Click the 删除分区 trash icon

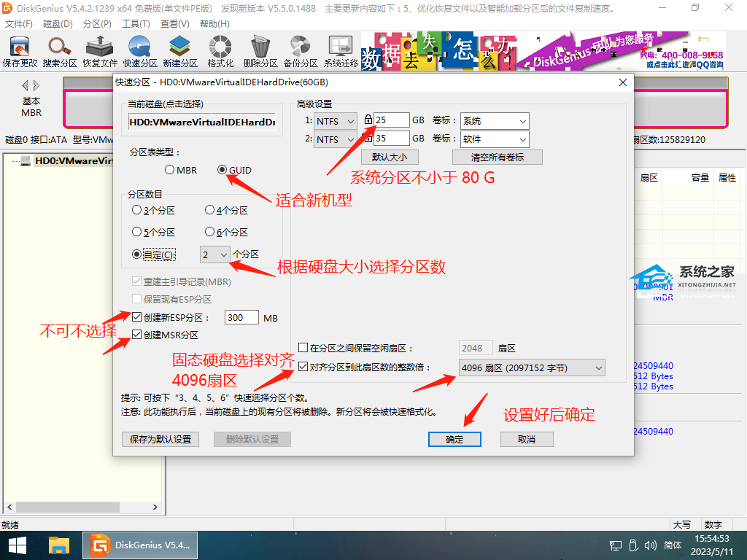pyautogui.click(x=260, y=52)
